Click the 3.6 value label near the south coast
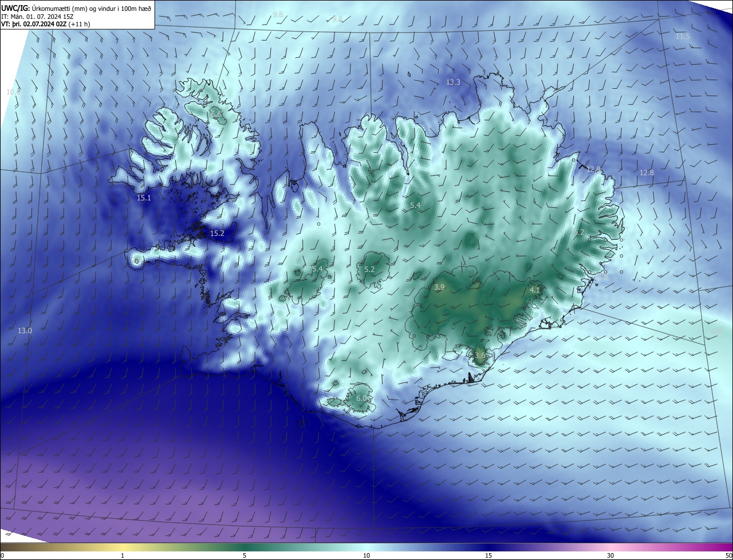Image resolution: width=733 pixels, height=560 pixels. coord(480,356)
